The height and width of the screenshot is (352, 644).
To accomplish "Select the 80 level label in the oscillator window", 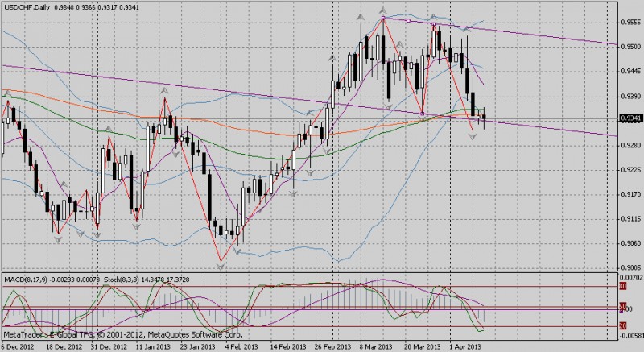I will point(622,285).
